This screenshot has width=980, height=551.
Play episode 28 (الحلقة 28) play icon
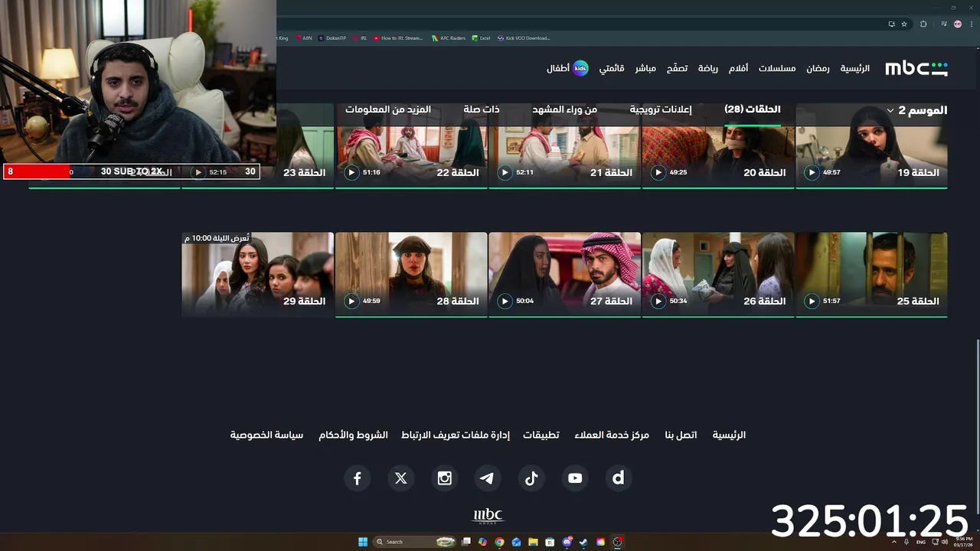[351, 302]
